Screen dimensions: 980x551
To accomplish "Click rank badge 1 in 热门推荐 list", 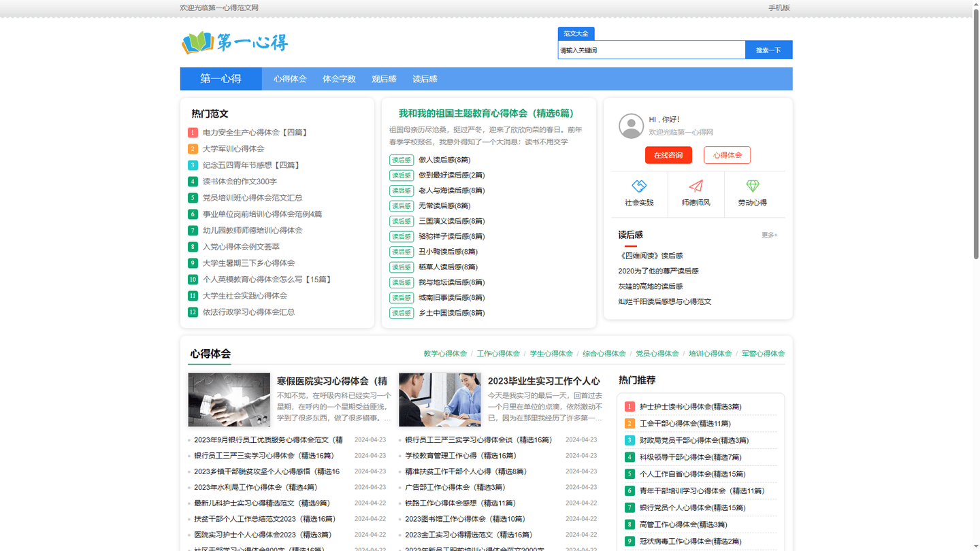I will 630,407.
